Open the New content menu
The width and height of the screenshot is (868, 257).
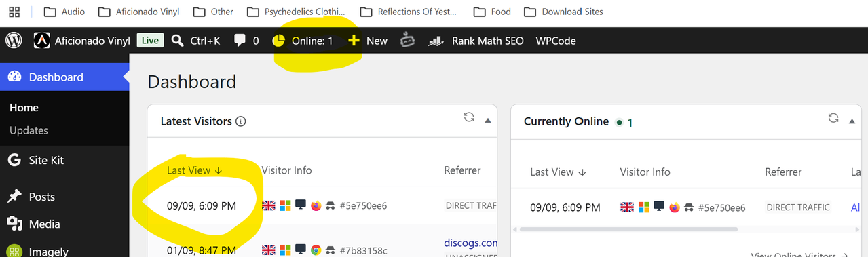367,41
